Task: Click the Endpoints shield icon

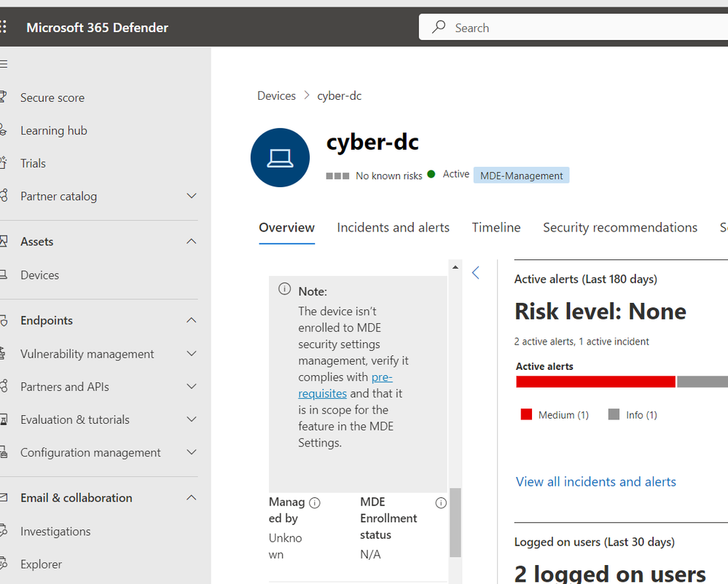Action: (3, 320)
